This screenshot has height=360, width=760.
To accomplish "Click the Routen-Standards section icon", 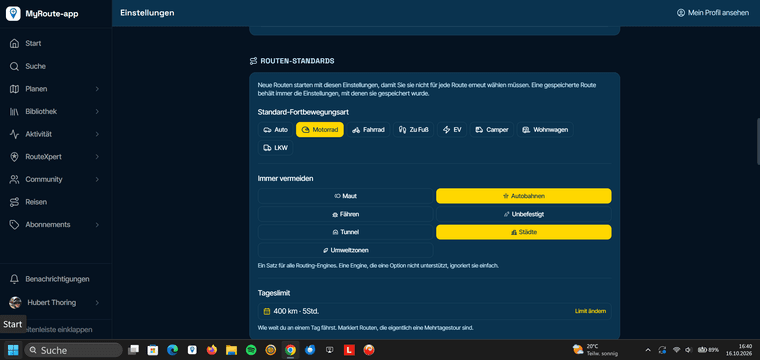I will (x=253, y=61).
